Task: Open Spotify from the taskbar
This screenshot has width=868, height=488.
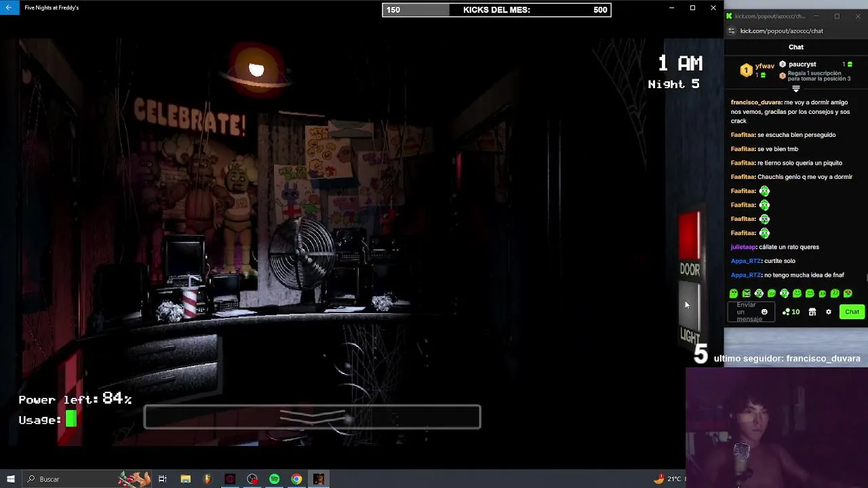Action: click(274, 479)
